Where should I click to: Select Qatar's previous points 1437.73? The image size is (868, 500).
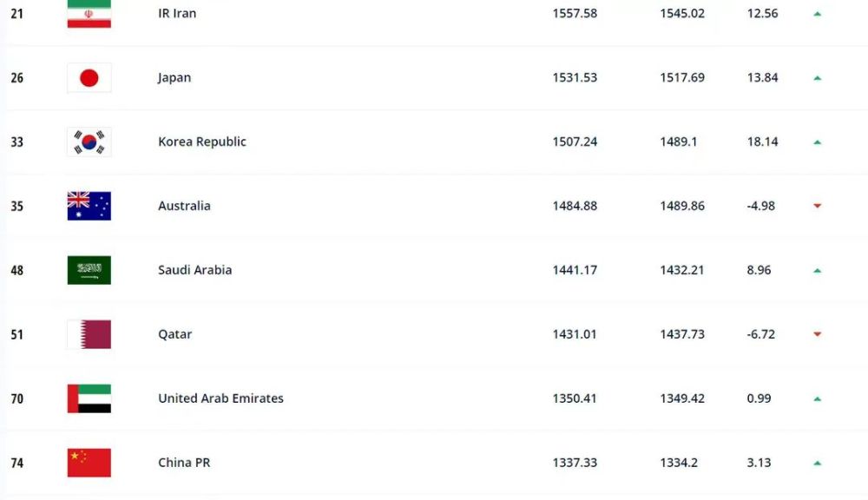point(682,334)
